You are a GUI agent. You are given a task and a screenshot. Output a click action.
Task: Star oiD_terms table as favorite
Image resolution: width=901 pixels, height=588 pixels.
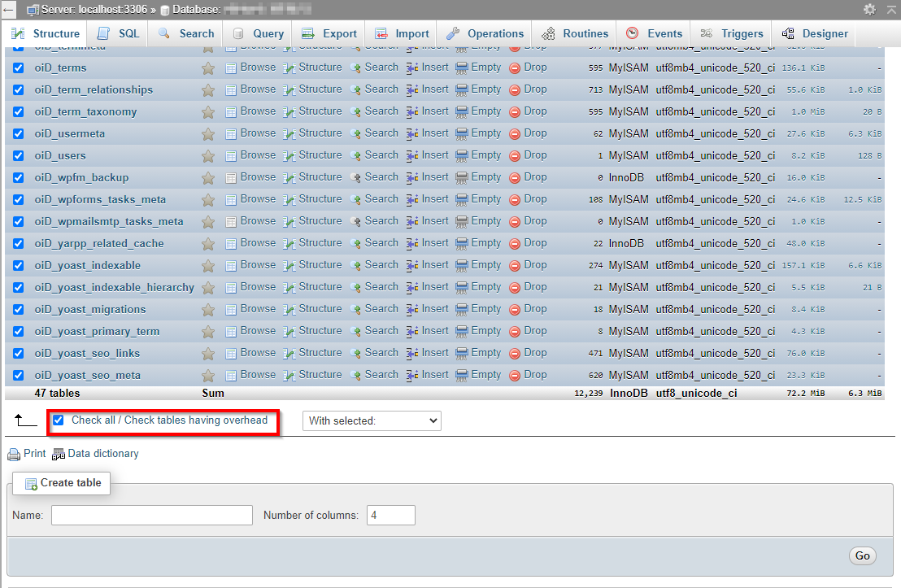point(208,68)
